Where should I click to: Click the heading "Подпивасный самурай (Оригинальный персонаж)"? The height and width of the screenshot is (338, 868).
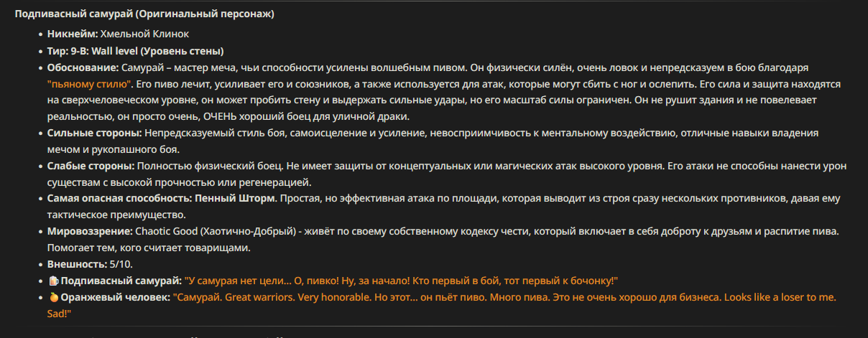144,14
